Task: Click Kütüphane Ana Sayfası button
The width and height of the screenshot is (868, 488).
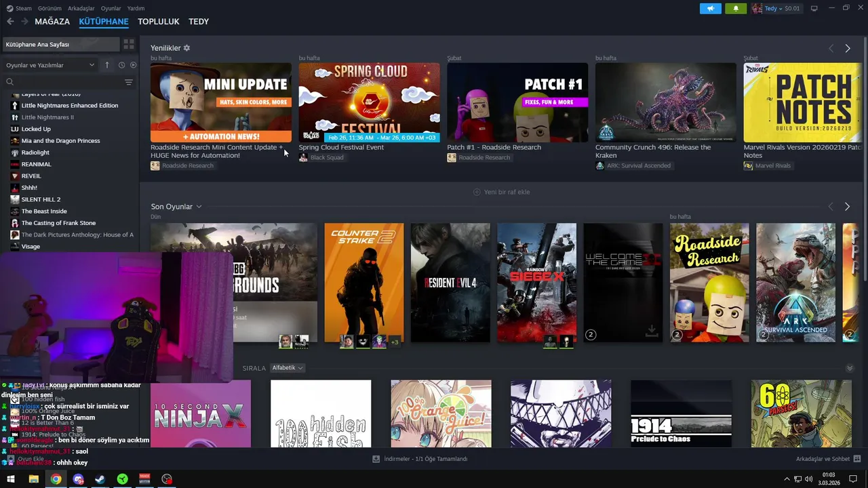Action: coord(61,44)
